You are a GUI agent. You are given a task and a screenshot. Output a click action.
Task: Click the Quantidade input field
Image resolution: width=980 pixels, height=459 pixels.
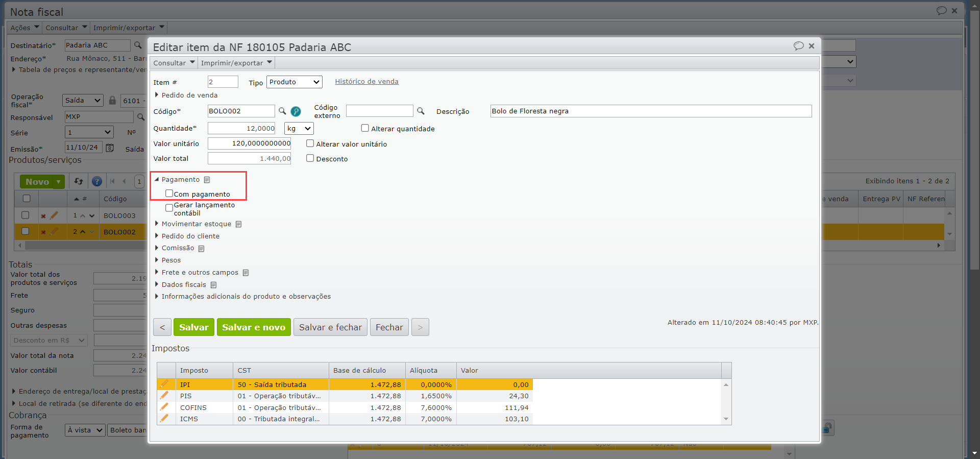(x=241, y=129)
